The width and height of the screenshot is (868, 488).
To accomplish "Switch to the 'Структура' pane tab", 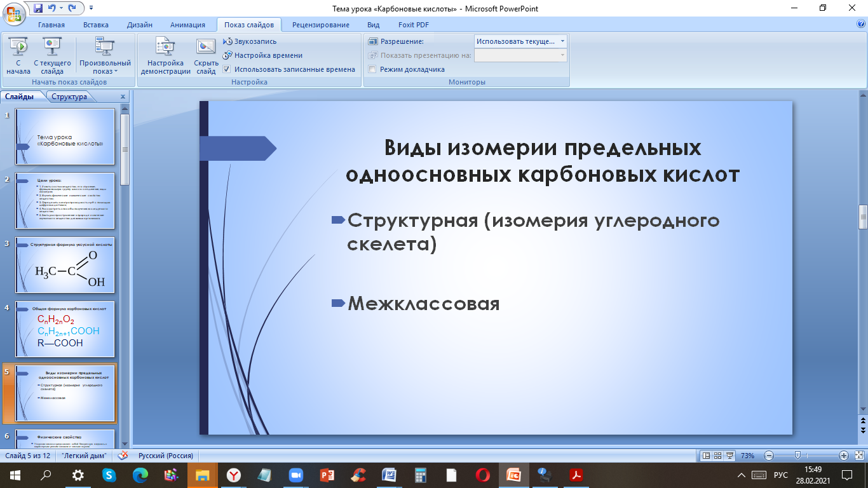I will pyautogui.click(x=69, y=97).
